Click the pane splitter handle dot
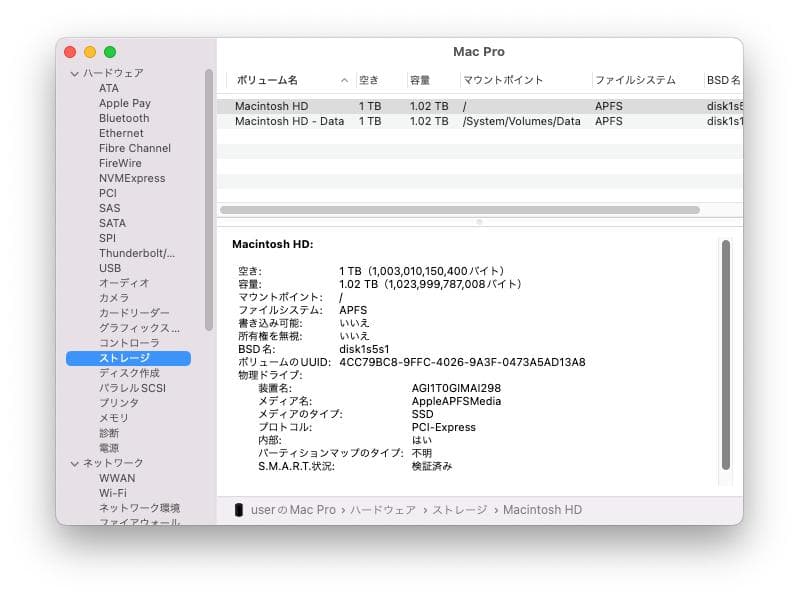This screenshot has width=799, height=599. coord(479,222)
